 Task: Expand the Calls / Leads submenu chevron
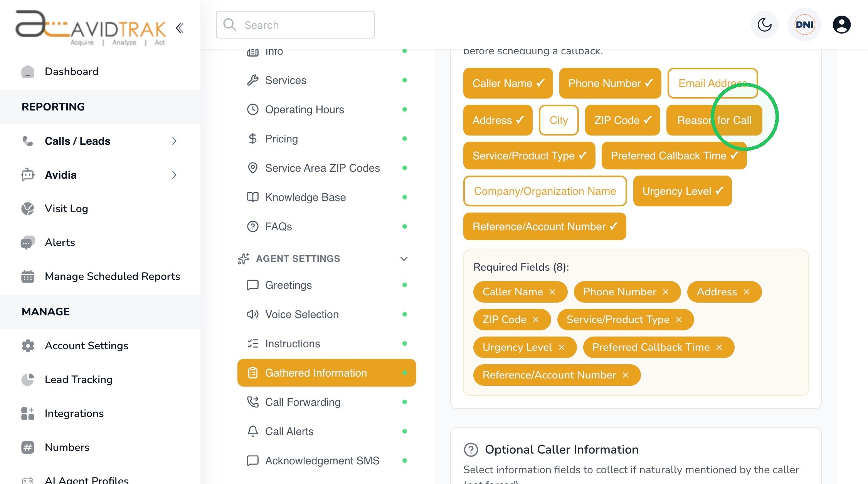[x=174, y=141]
